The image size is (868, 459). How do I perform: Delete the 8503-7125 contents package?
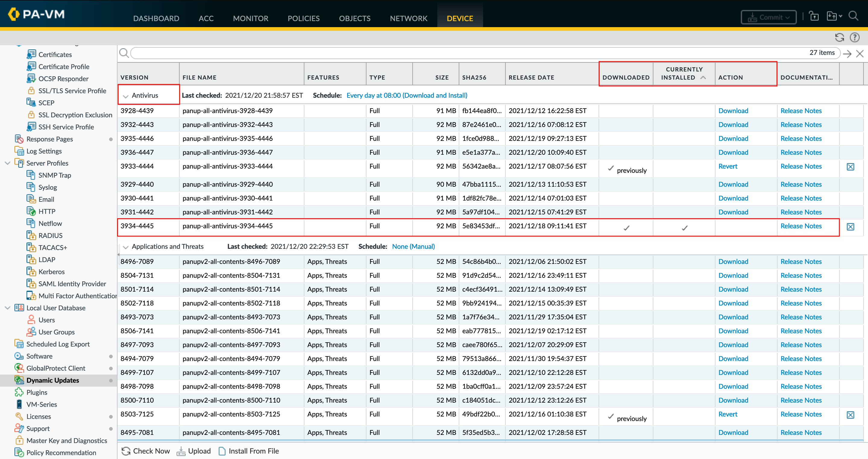click(850, 415)
